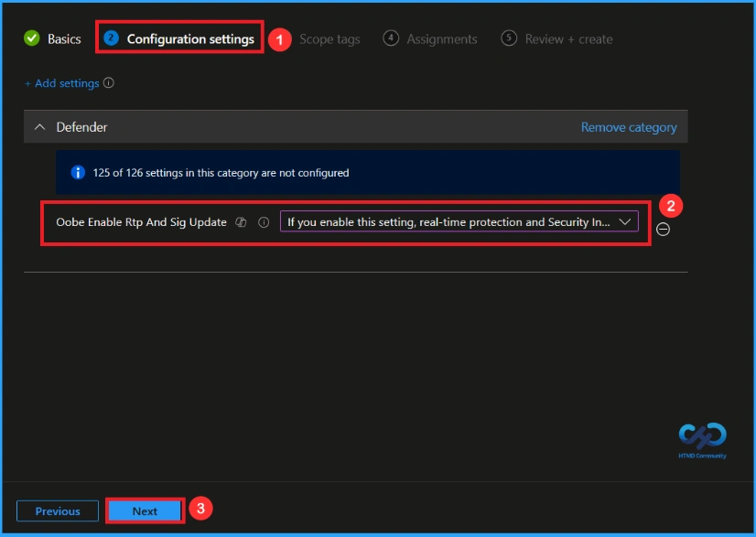Screen dimensions: 756x537
Task: Click the numbered circle on Review + create
Action: pos(508,38)
